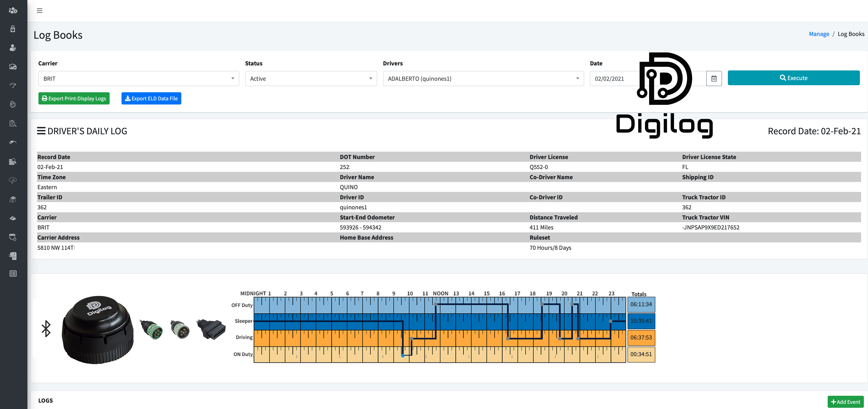Open the warehouse and truck sidebar icon

pos(13,66)
